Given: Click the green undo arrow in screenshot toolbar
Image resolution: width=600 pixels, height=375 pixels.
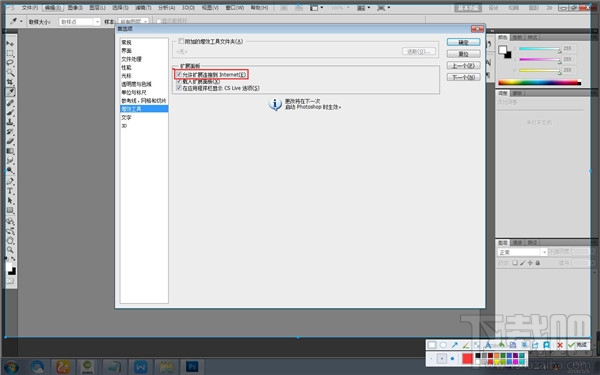Looking at the screenshot, I should click(x=502, y=345).
